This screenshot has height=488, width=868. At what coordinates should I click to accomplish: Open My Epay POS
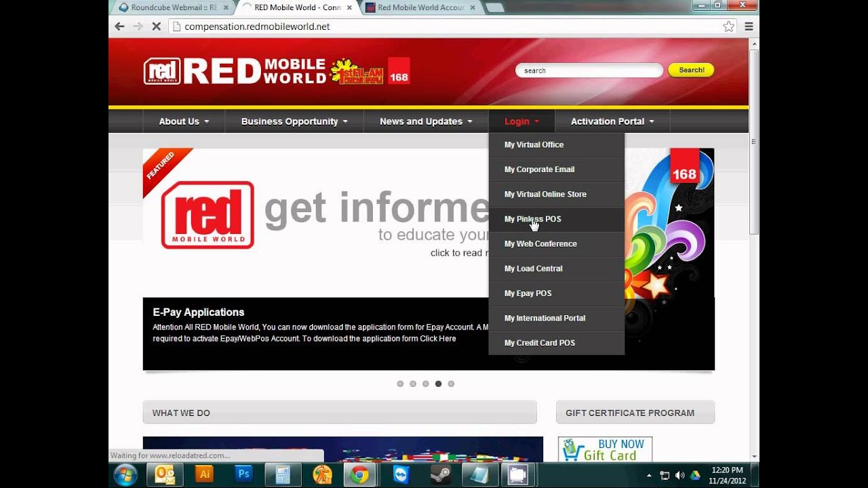tap(556, 293)
